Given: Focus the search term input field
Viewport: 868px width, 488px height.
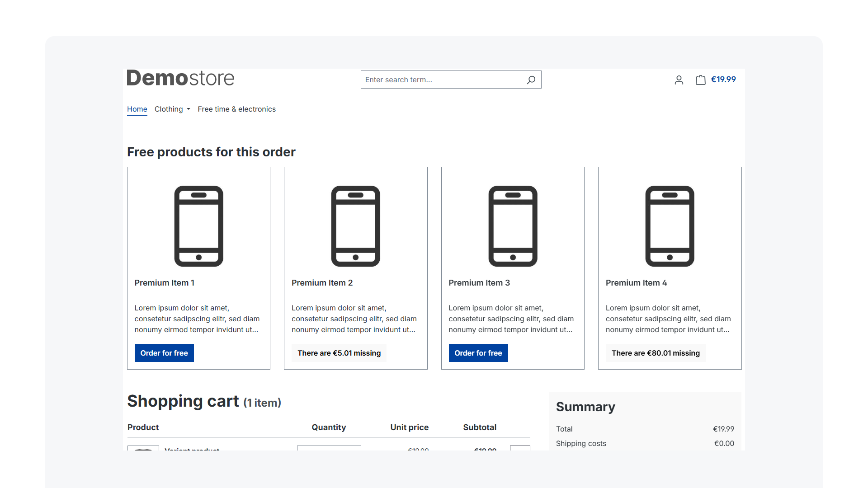Looking at the screenshot, I should [x=442, y=80].
